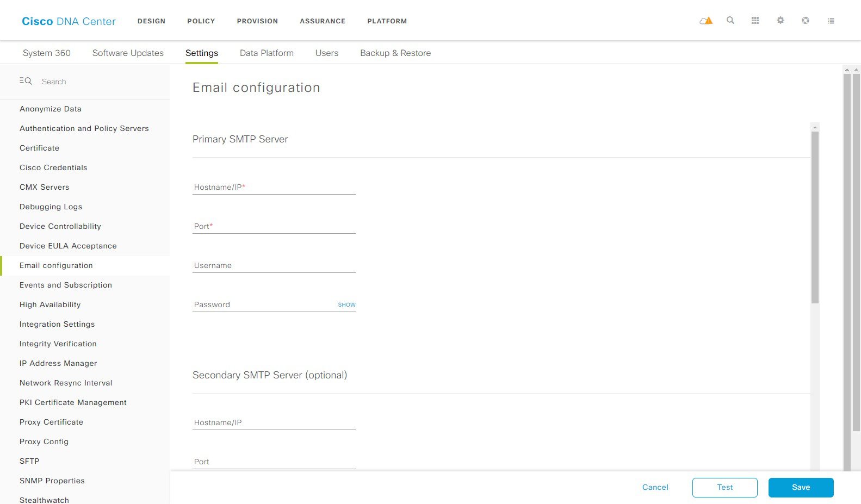Select Proxy Config in settings list

point(44,441)
